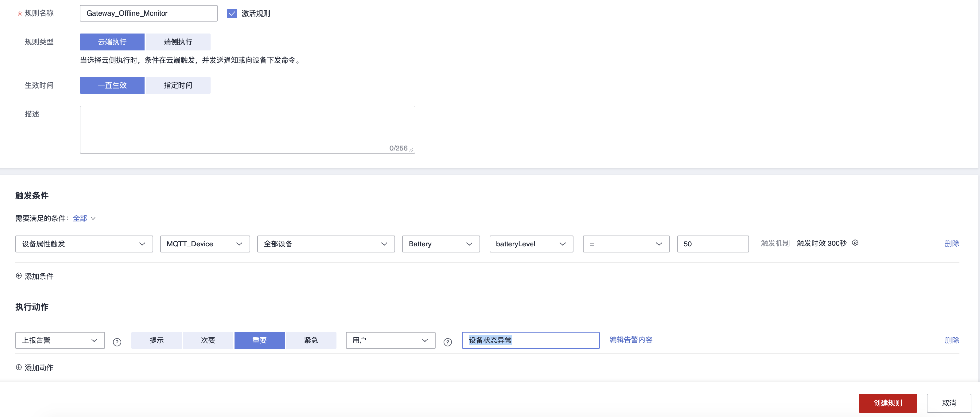Click the 取消 button
The height and width of the screenshot is (417, 980).
949,403
